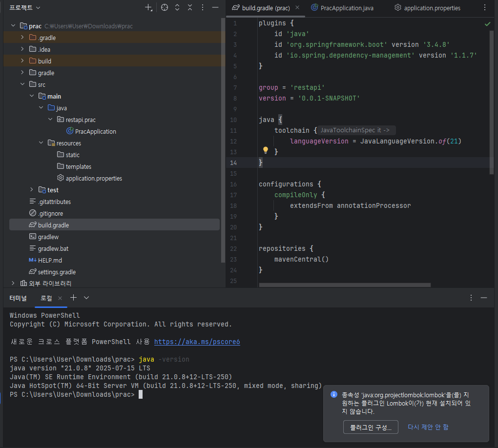
Task: Select the 터미널 tool window title
Action: click(x=18, y=298)
